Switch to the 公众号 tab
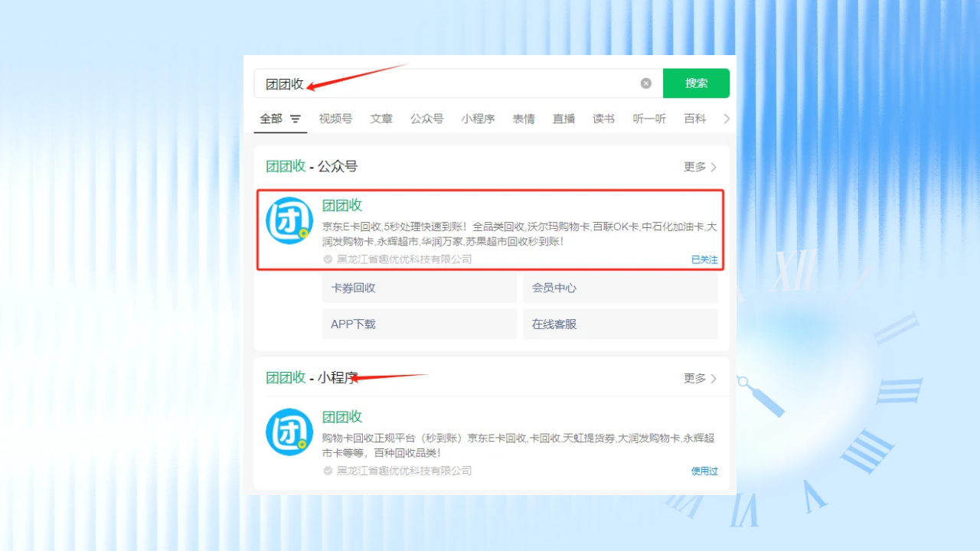Viewport: 980px width, 551px height. (426, 119)
